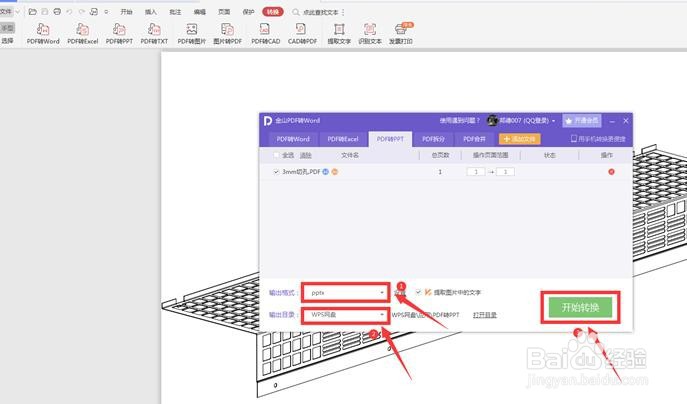The height and width of the screenshot is (404, 687).
Task: Switch to PDF转Word tab in dialog
Action: 293,139
